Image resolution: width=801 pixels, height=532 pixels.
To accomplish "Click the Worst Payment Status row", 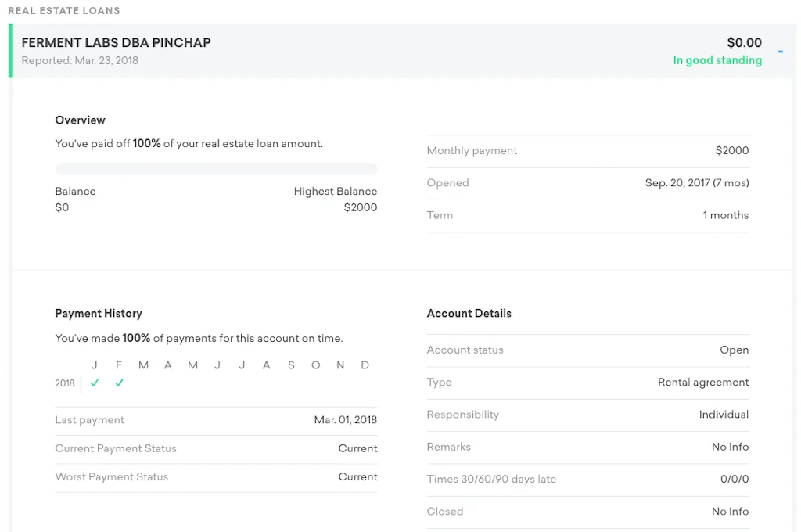I will [x=216, y=476].
